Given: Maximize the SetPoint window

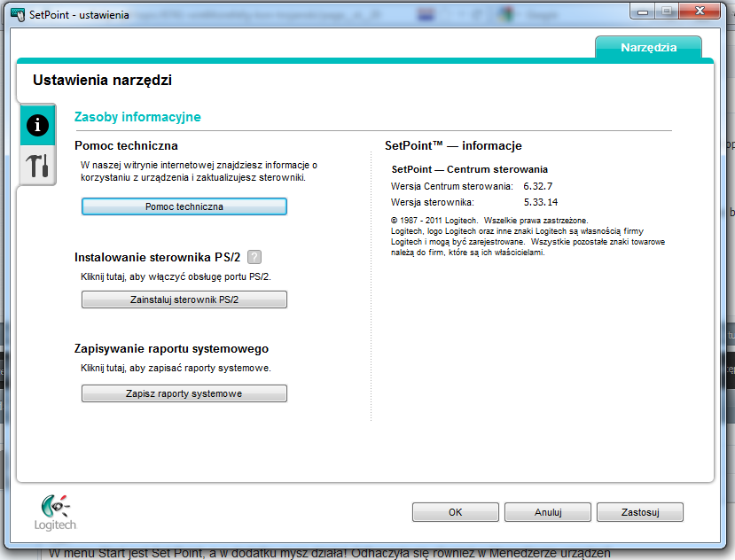Looking at the screenshot, I should (x=667, y=12).
